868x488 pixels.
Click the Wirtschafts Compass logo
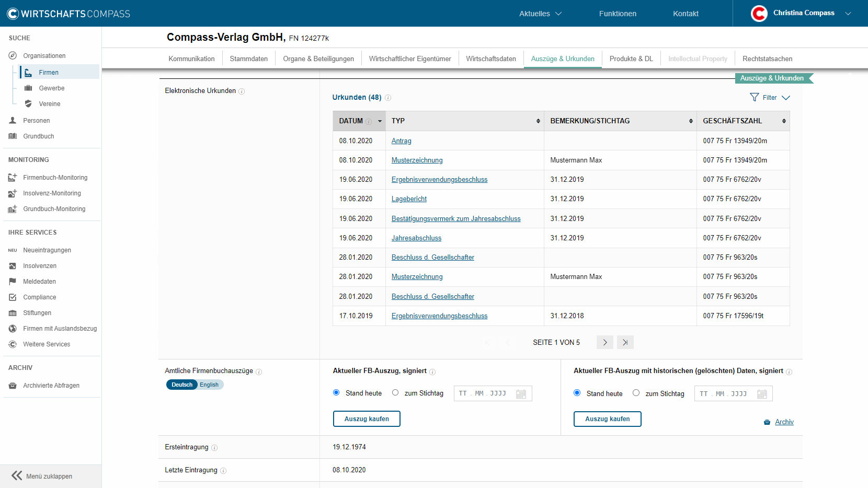click(68, 14)
